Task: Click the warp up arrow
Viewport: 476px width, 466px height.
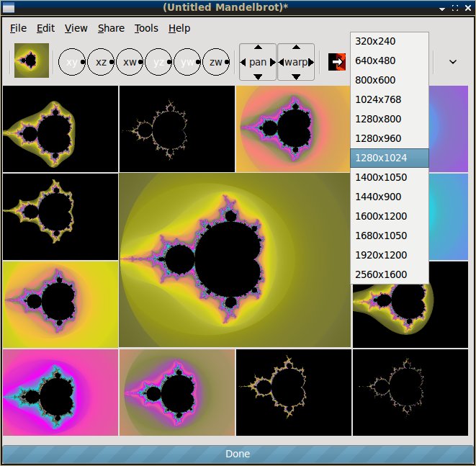Action: 296,47
